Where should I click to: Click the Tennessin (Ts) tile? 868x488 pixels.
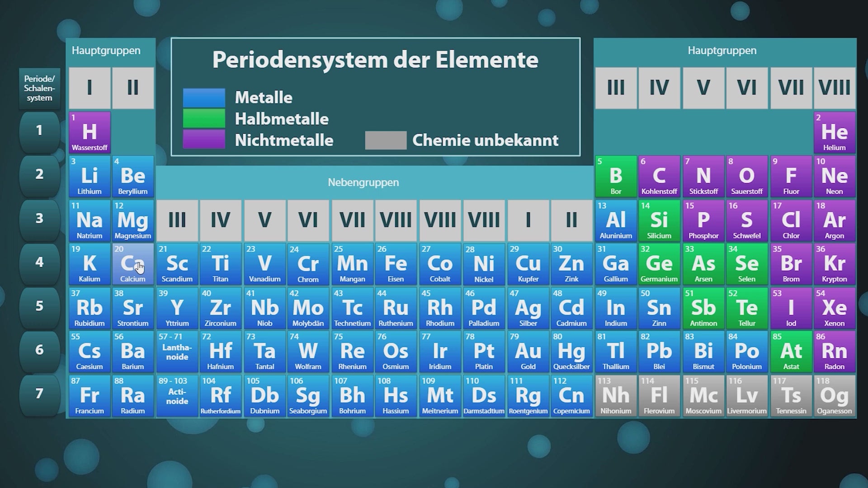coord(791,396)
